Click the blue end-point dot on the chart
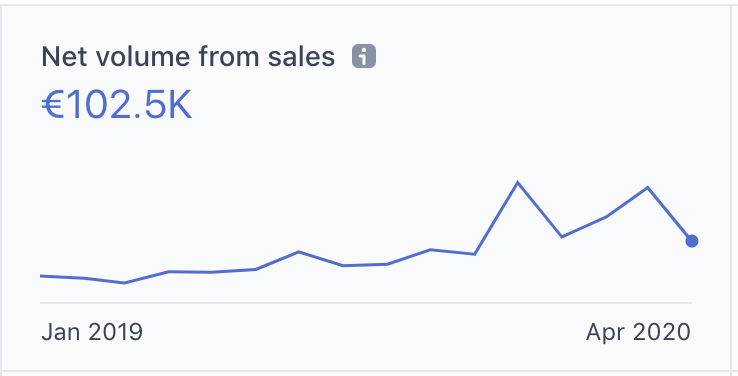The width and height of the screenshot is (738, 376). coord(691,241)
